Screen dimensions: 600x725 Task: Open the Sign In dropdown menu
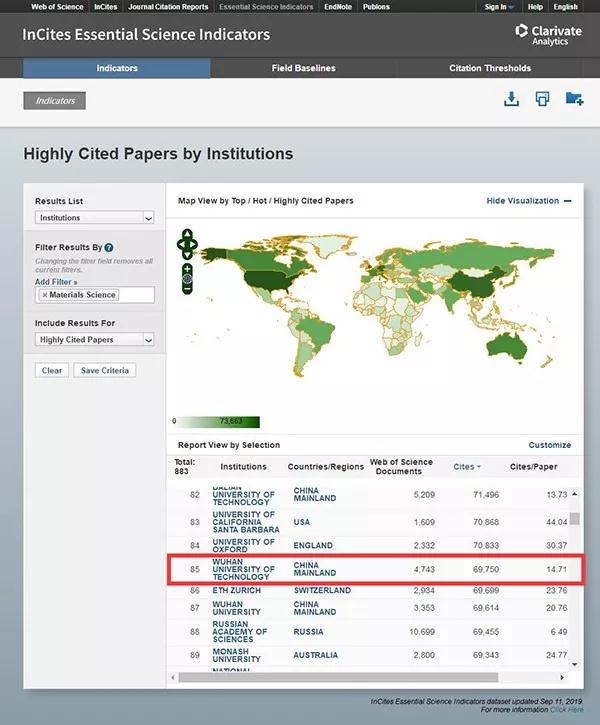pyautogui.click(x=499, y=7)
